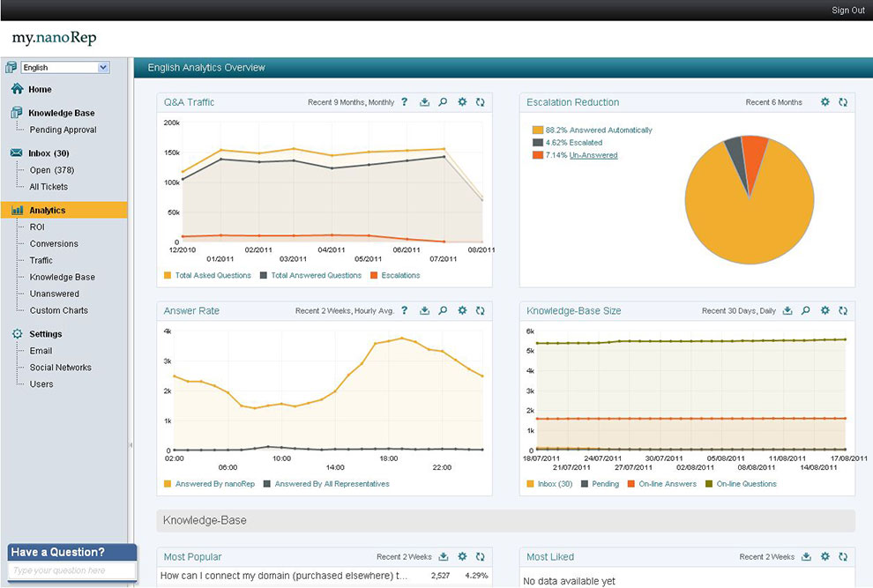Open Users settings

pyautogui.click(x=41, y=384)
